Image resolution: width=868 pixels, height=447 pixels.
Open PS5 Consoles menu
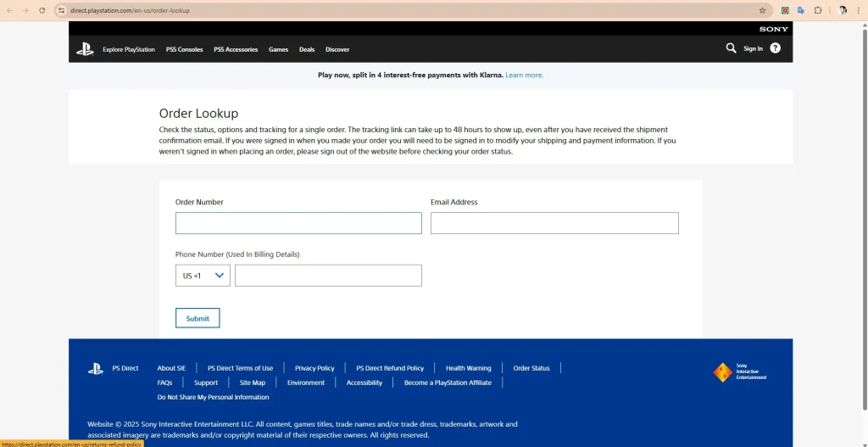click(184, 49)
